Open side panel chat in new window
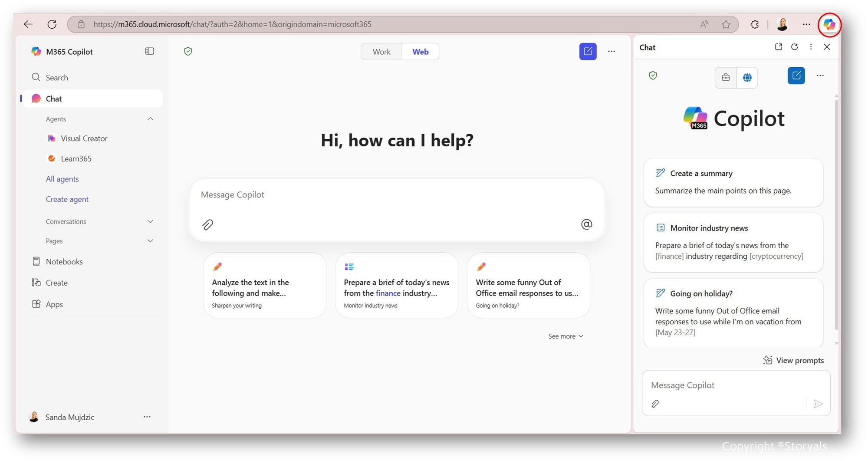The image size is (868, 461). tap(778, 47)
